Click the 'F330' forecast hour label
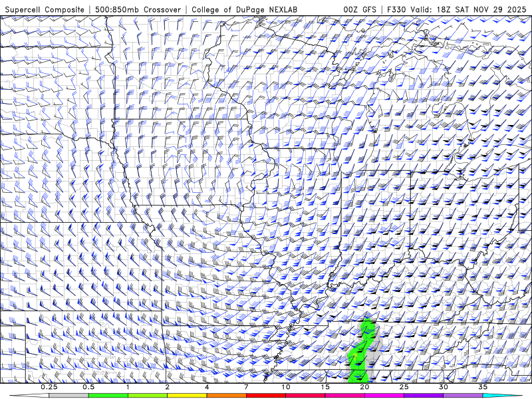The image size is (532, 399). [x=397, y=9]
